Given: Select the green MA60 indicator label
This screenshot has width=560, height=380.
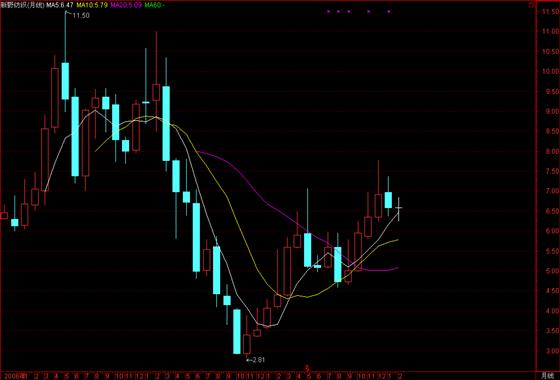Looking at the screenshot, I should coord(155,5).
